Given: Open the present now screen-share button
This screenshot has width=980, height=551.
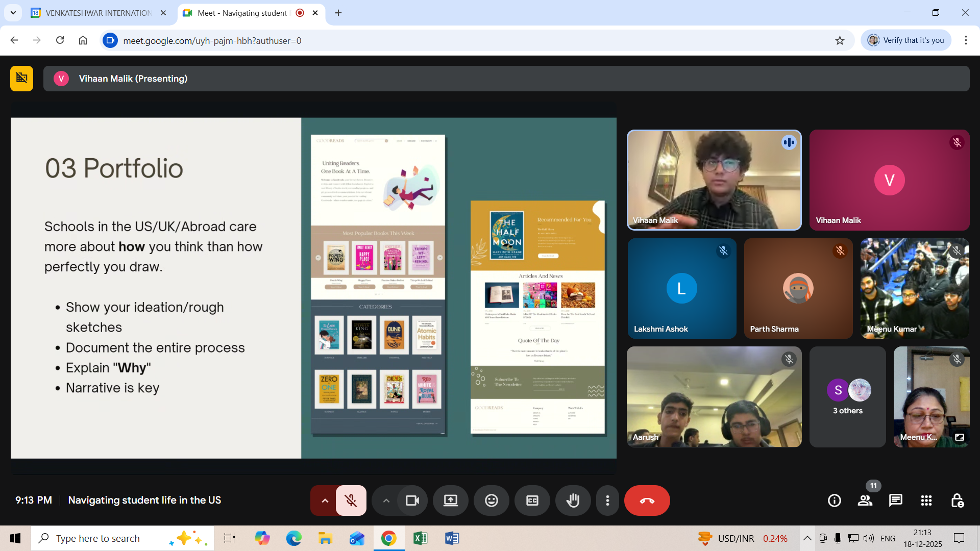Looking at the screenshot, I should point(450,500).
